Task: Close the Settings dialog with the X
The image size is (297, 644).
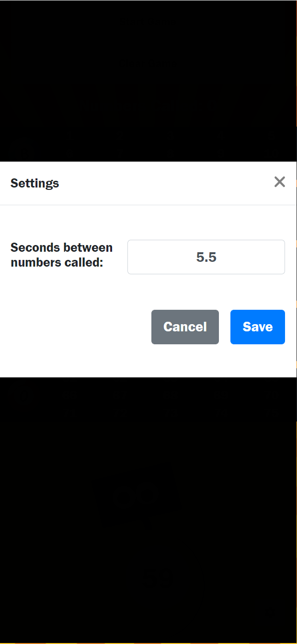Action: click(x=279, y=182)
